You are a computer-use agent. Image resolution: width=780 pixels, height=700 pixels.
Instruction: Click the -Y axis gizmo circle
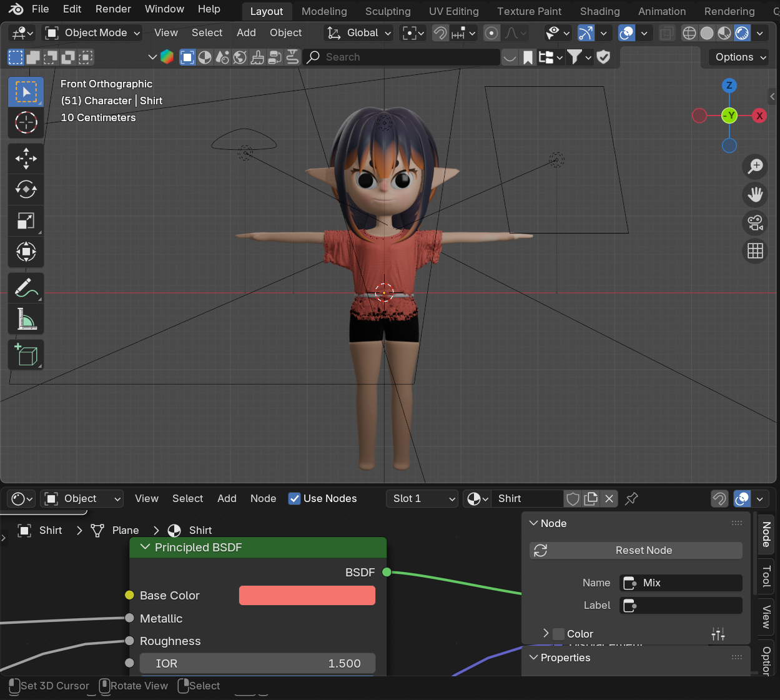[729, 116]
